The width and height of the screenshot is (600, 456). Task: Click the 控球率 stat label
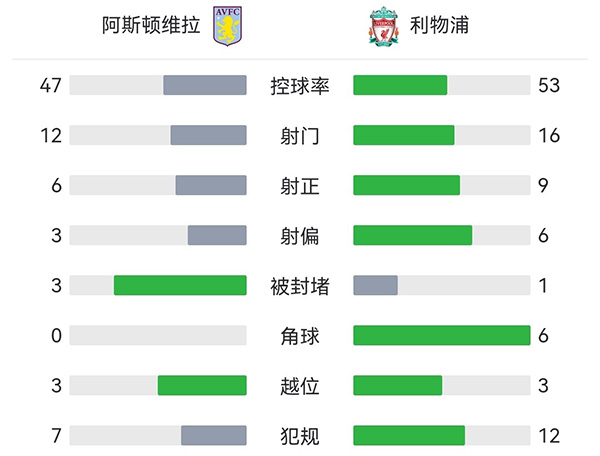point(299,86)
